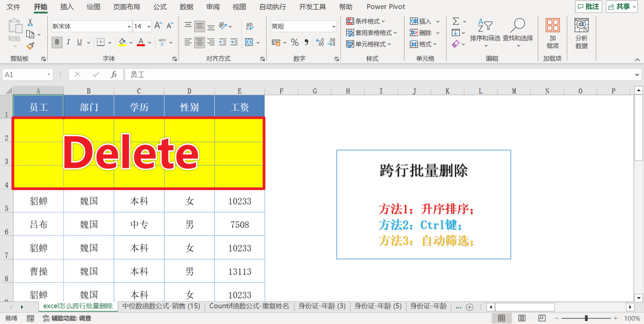Switch to the 公式 (Formulas) tab
Viewport: 644px width, 324px height.
point(160,7)
